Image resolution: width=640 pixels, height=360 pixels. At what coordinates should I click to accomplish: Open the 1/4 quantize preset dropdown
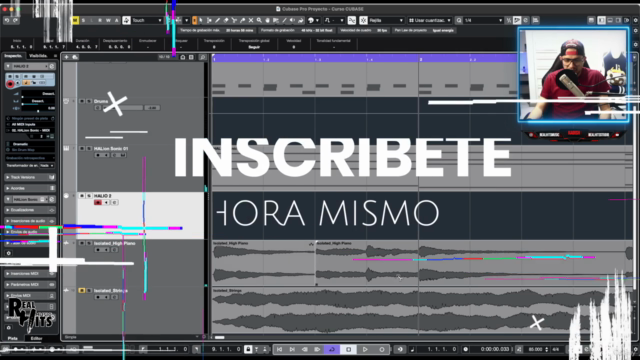(483, 20)
